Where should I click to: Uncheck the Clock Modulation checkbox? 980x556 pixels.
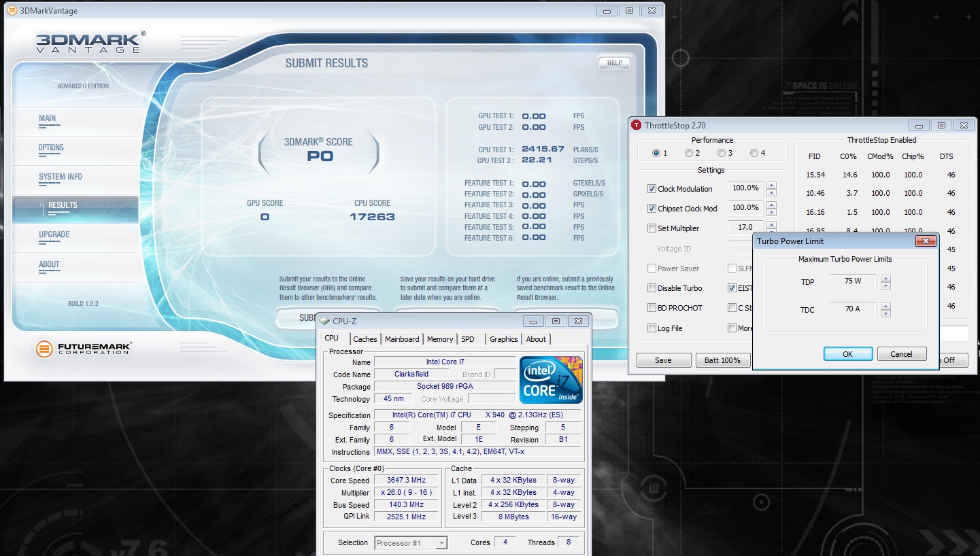tap(652, 189)
